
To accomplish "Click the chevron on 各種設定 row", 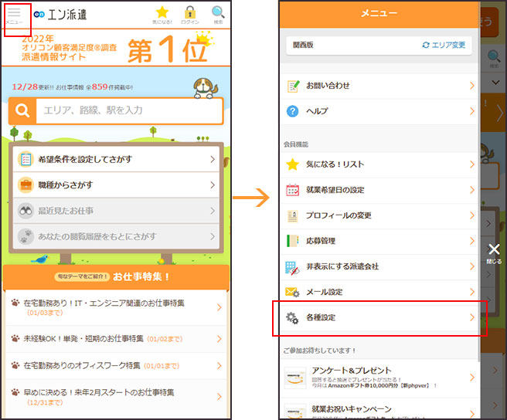I will pyautogui.click(x=472, y=317).
